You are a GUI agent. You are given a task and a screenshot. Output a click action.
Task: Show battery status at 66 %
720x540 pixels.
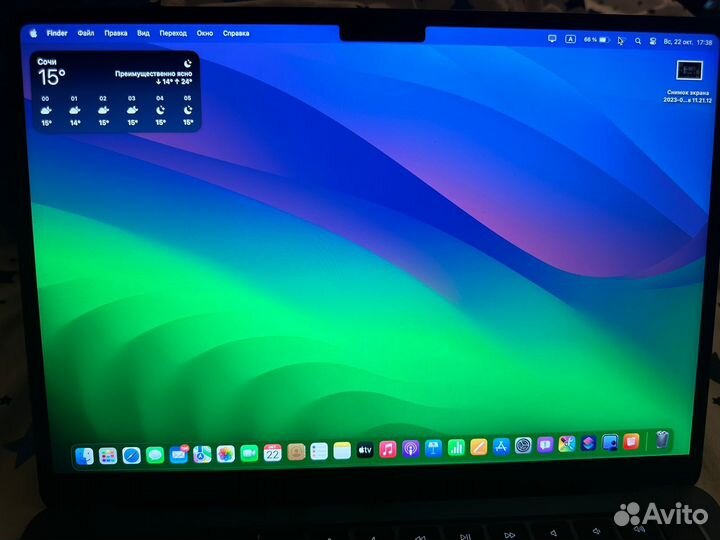pyautogui.click(x=596, y=40)
